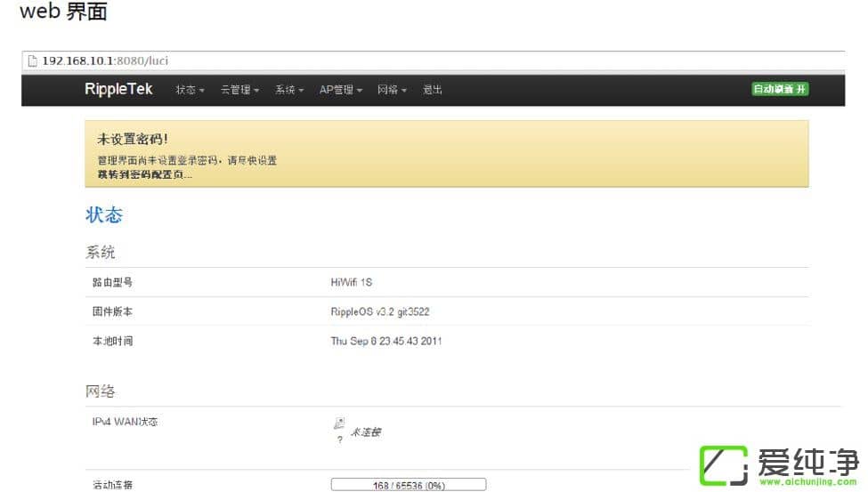Screen dimensions: 868x492
Task: Click the page icon in the address bar
Action: coord(32,61)
